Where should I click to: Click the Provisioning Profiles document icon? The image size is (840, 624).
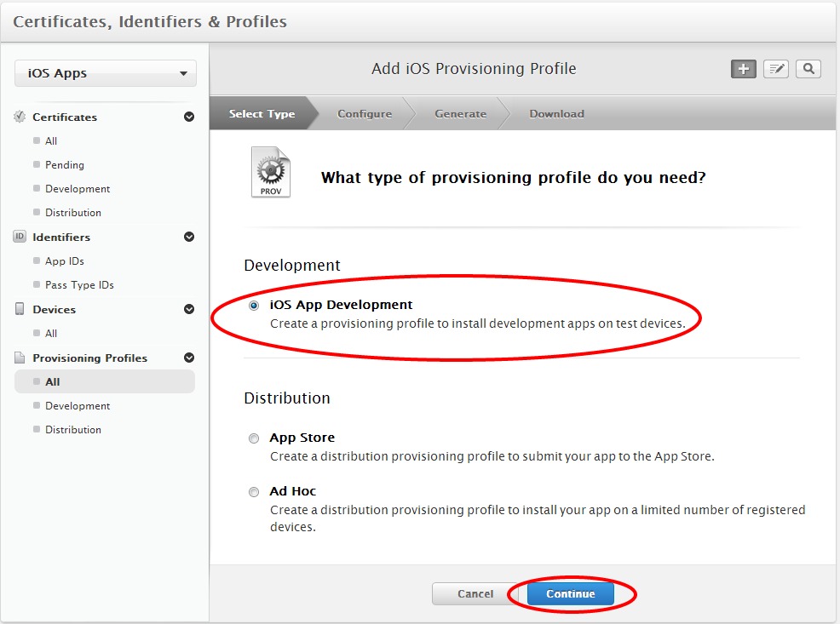coord(20,358)
